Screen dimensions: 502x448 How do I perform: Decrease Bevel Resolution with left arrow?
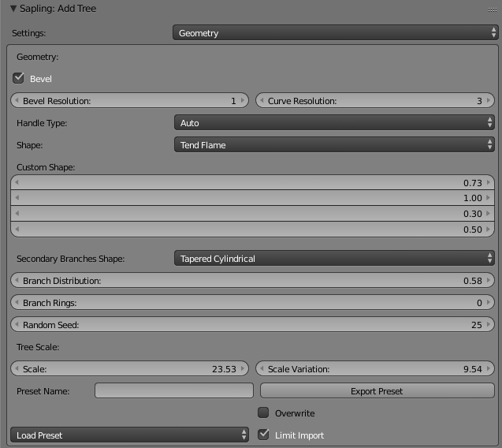tap(17, 100)
